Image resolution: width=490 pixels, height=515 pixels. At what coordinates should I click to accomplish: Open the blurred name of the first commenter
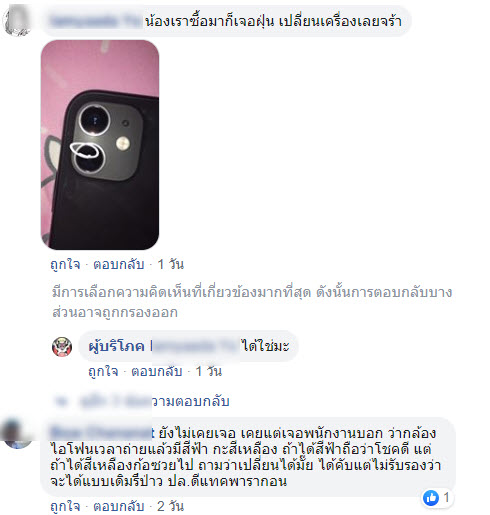click(x=97, y=21)
